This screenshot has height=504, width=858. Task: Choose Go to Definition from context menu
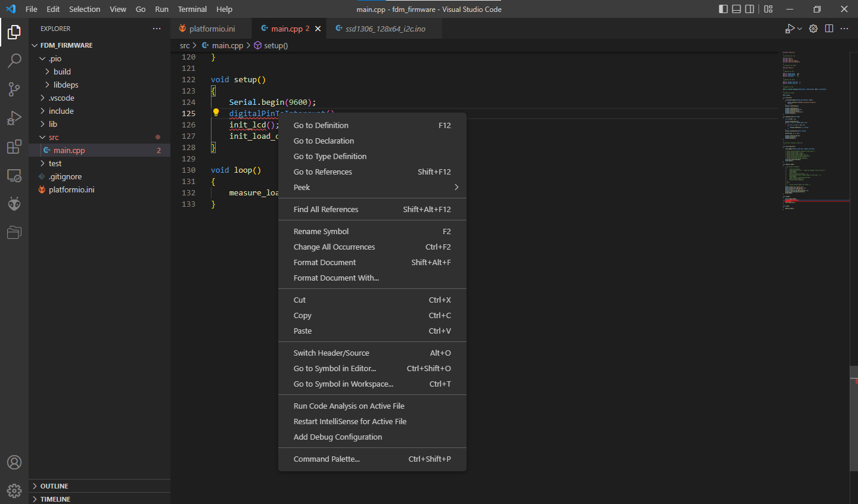coord(372,125)
